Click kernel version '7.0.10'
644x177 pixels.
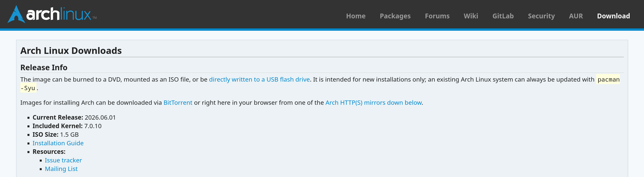(x=93, y=126)
